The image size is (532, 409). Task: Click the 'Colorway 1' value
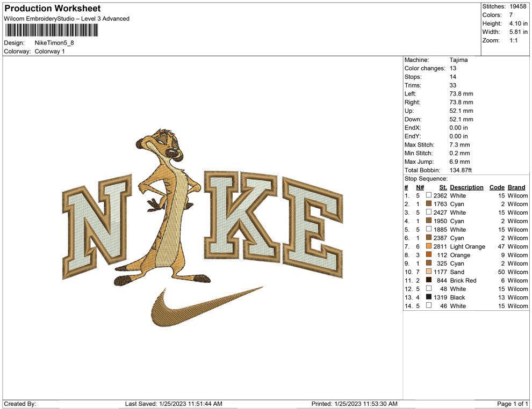[49, 52]
